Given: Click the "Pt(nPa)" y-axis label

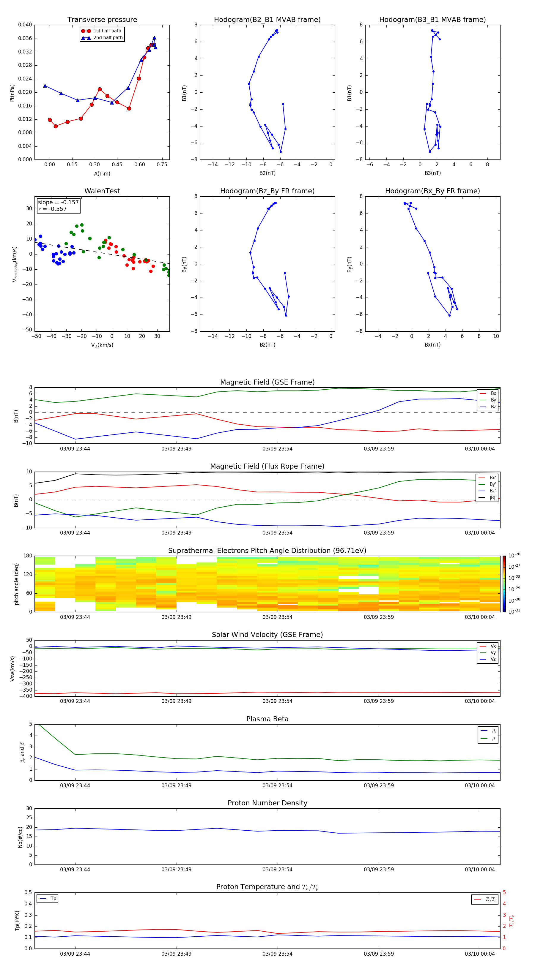Looking at the screenshot, I should pyautogui.click(x=12, y=93).
